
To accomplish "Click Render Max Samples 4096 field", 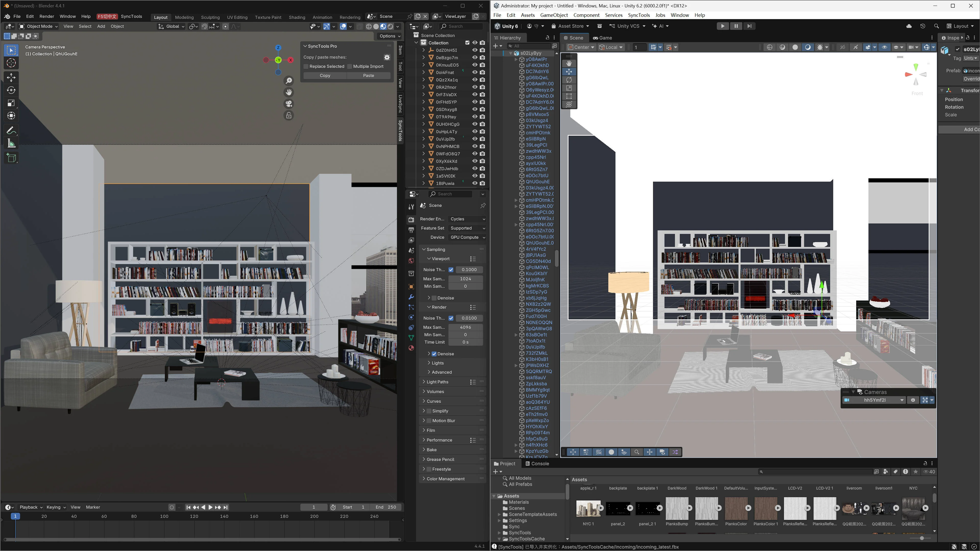I will (x=466, y=327).
